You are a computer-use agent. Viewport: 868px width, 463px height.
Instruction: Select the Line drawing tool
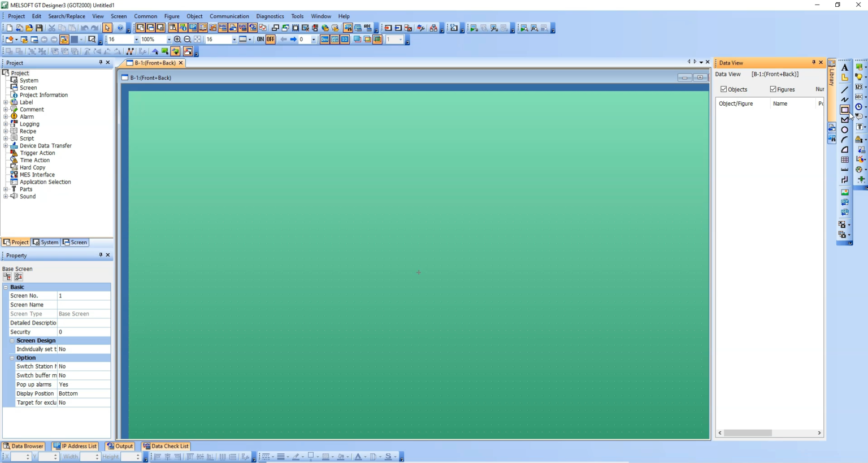844,89
